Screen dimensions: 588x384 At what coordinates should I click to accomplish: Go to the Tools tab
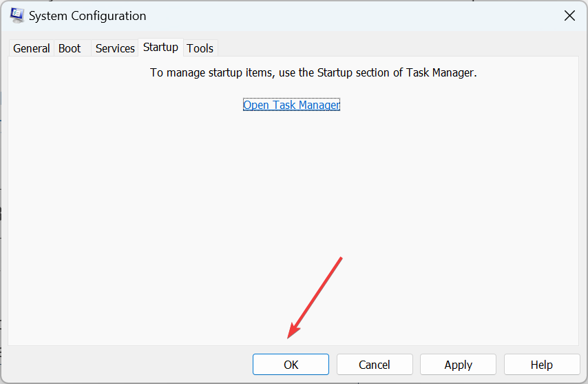pyautogui.click(x=200, y=48)
